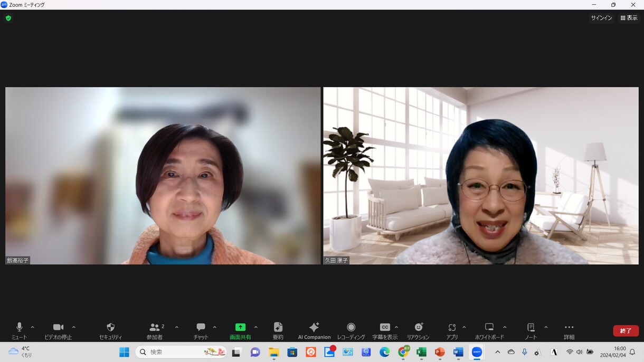Click the Sign In (サインイン) button
The width and height of the screenshot is (644, 362).
(601, 18)
